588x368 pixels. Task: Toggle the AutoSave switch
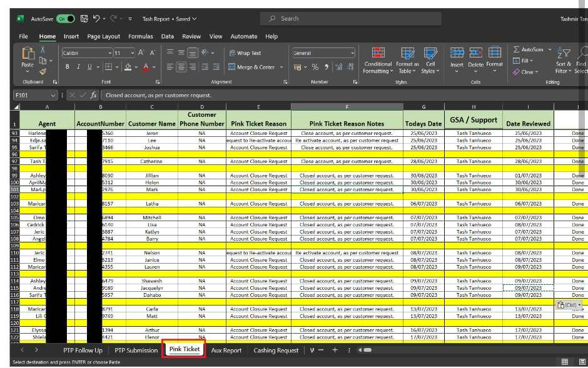[x=66, y=19]
